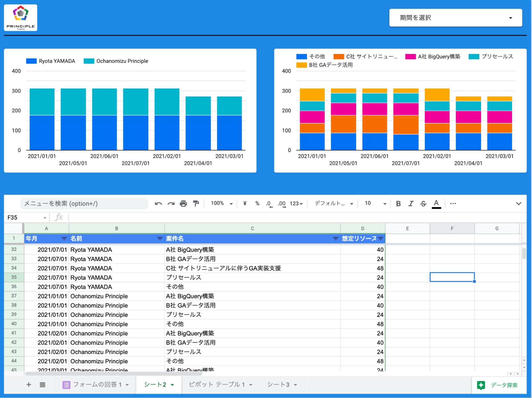Screen dimensions: 532x398
Task: Toggle filter on 名前 column header
Action: tap(160, 239)
